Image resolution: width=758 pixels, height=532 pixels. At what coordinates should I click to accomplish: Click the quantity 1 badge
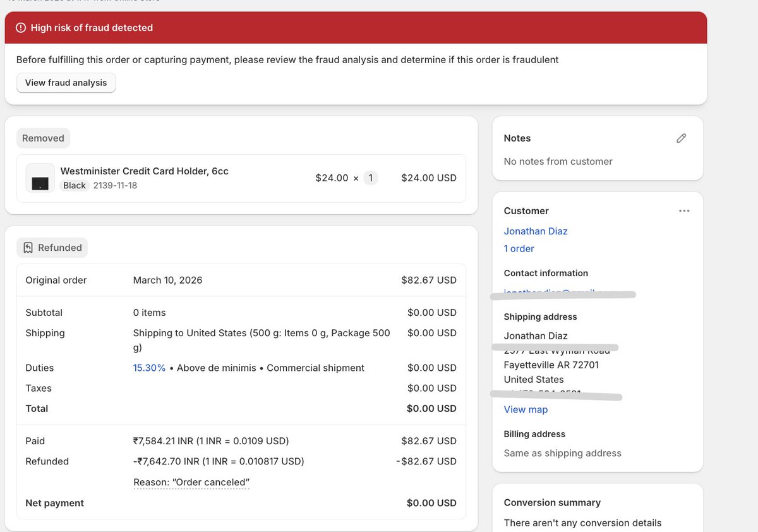tap(371, 178)
